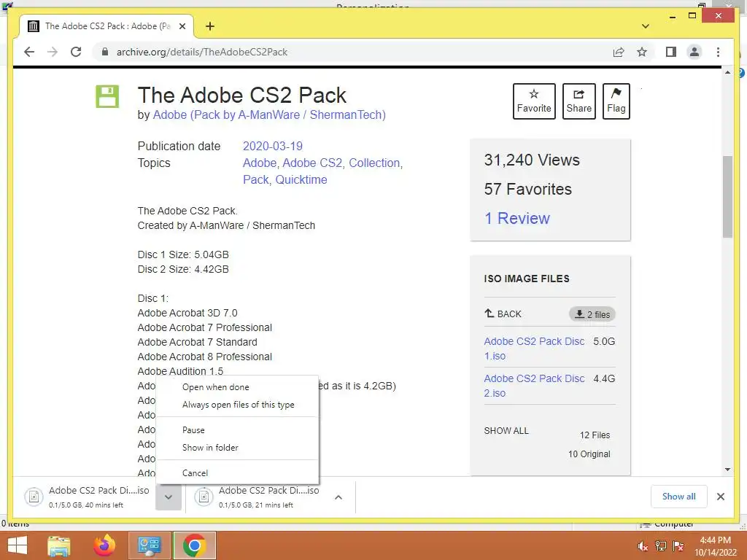The image size is (747, 560).
Task: Download Adobe CS2 Pack Disc 2.iso
Action: (x=534, y=386)
